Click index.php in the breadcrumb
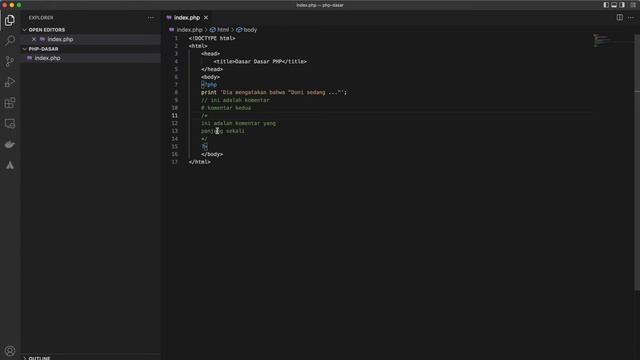Viewport: 640px width, 360px height. tap(189, 30)
